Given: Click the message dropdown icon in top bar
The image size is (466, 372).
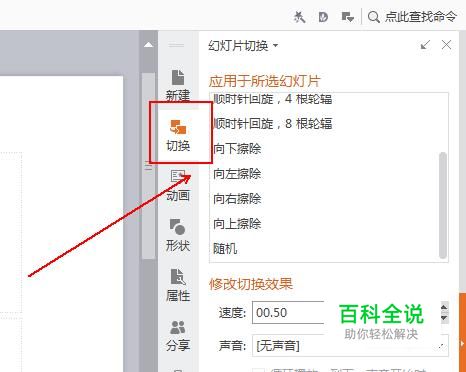Looking at the screenshot, I should pyautogui.click(x=348, y=17).
